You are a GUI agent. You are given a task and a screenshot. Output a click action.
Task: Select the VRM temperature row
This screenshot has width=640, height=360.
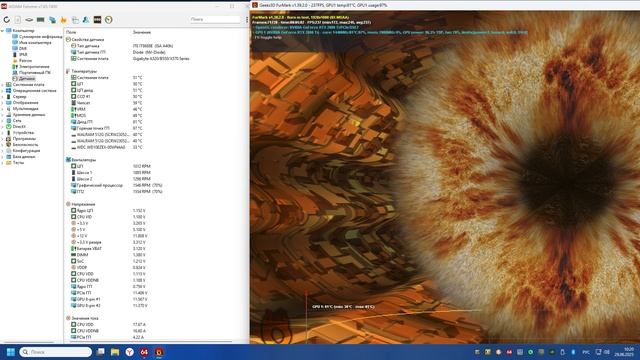[107, 109]
